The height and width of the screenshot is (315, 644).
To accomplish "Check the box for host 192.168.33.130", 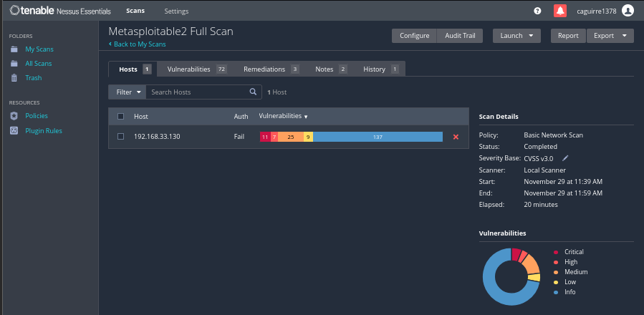I will [x=120, y=137].
